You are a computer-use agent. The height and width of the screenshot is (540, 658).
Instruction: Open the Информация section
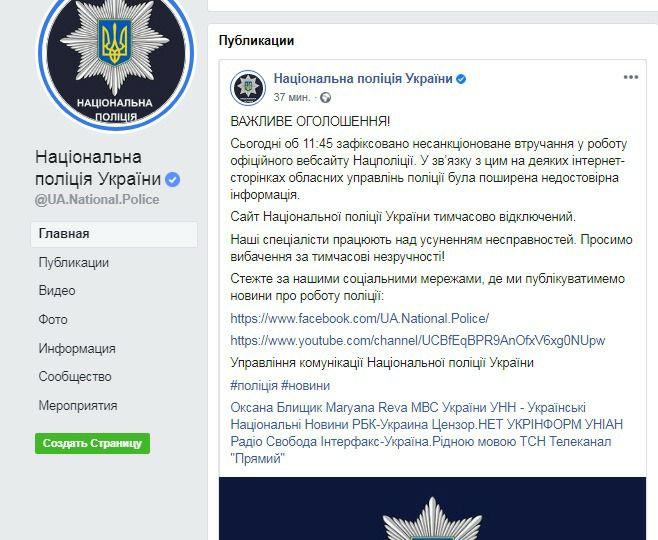pos(77,348)
